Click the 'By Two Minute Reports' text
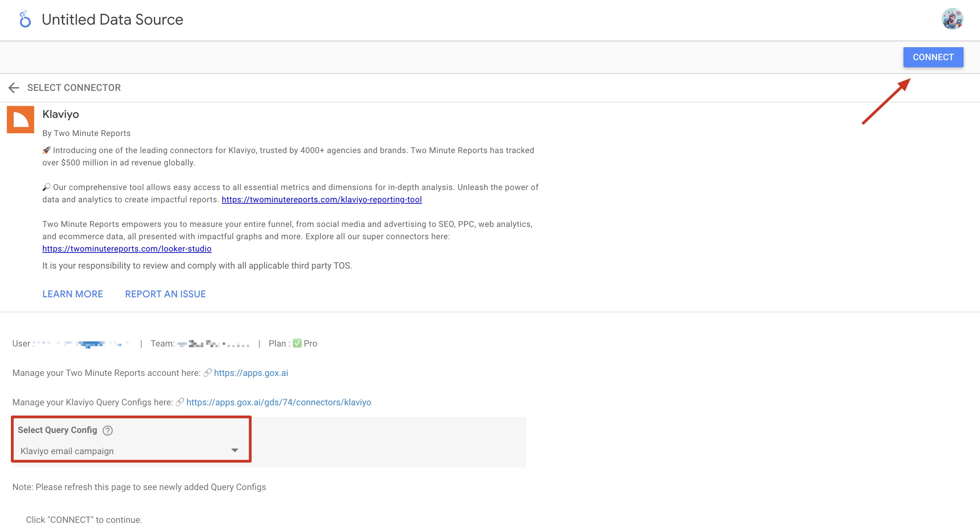Screen dimensions: 980x529 click(86, 133)
